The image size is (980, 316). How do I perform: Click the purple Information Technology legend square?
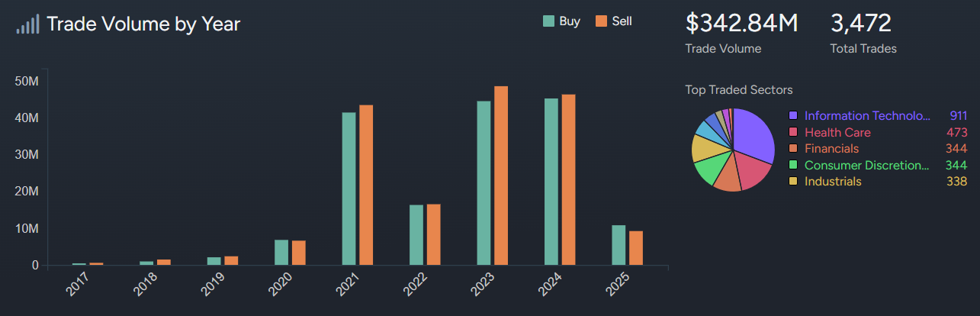point(793,116)
